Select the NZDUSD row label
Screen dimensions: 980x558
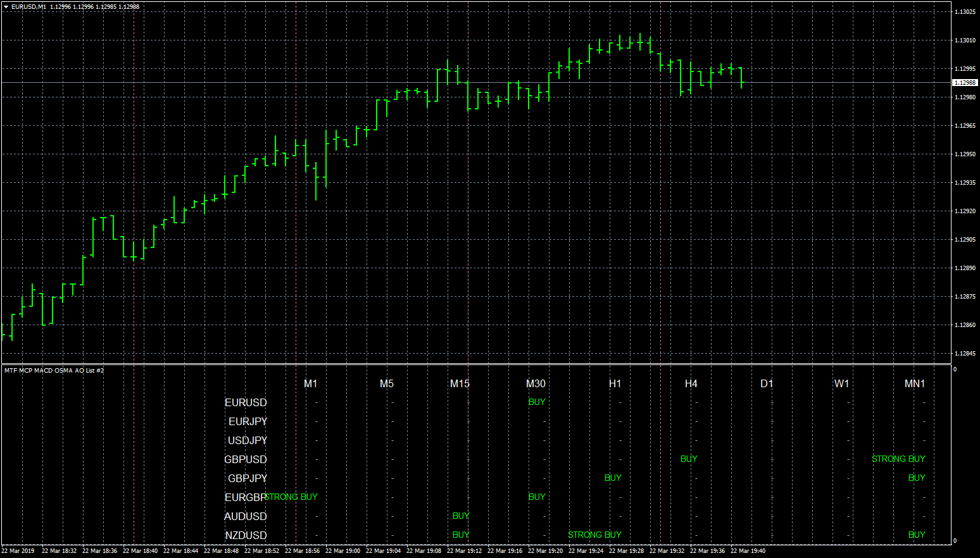point(246,535)
